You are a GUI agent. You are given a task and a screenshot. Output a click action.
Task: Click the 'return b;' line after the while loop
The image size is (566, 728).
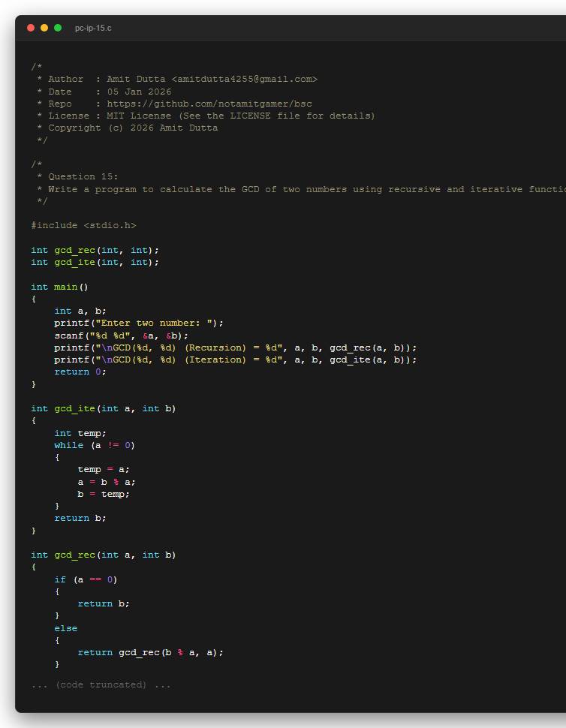tap(80, 518)
